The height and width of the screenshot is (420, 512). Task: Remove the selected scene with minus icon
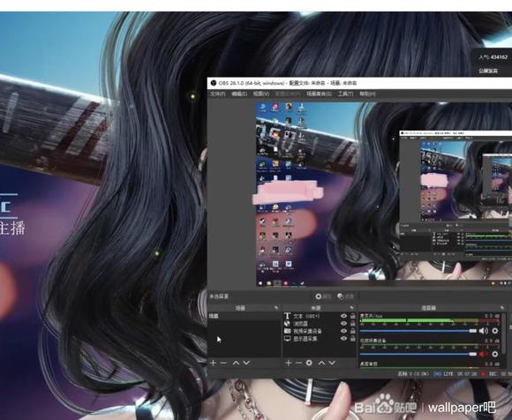[223, 363]
